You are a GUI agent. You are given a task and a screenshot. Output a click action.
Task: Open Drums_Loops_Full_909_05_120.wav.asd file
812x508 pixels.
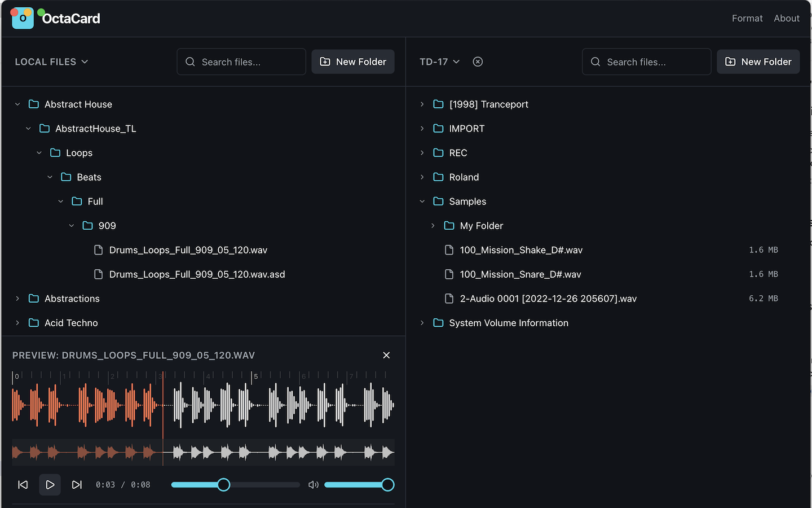coord(197,274)
